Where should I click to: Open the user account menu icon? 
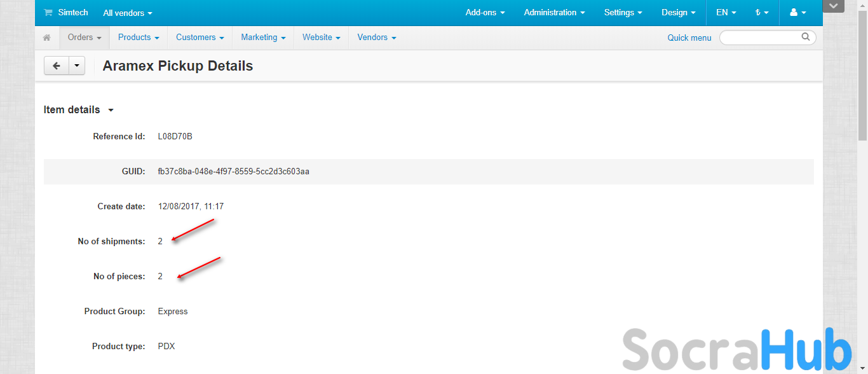point(797,13)
